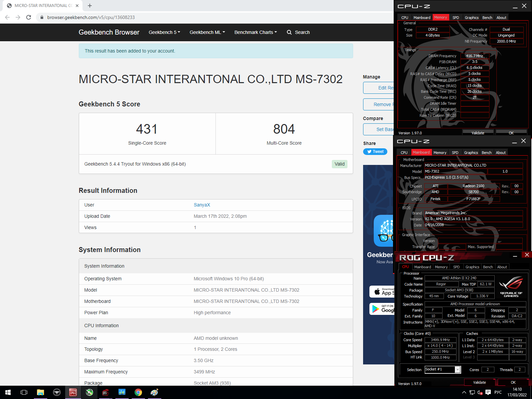Open the Geekbench ML dropdown menu

pyautogui.click(x=207, y=32)
